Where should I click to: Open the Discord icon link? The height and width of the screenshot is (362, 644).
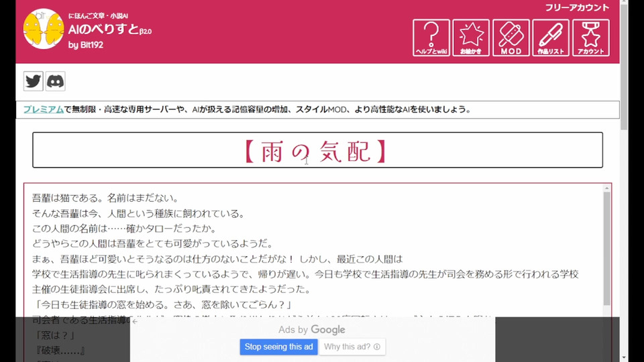tap(56, 81)
